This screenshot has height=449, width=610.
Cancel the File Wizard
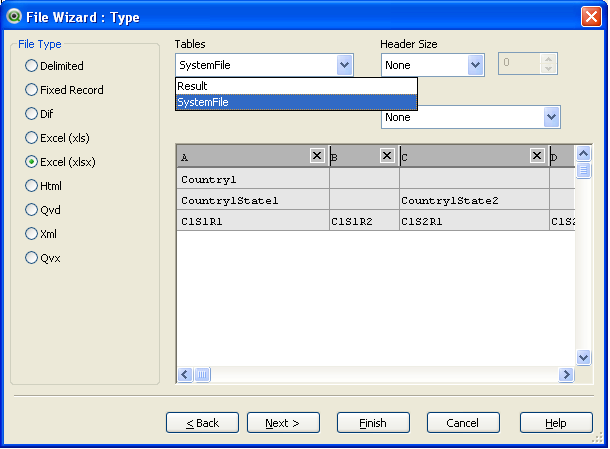pyautogui.click(x=463, y=423)
